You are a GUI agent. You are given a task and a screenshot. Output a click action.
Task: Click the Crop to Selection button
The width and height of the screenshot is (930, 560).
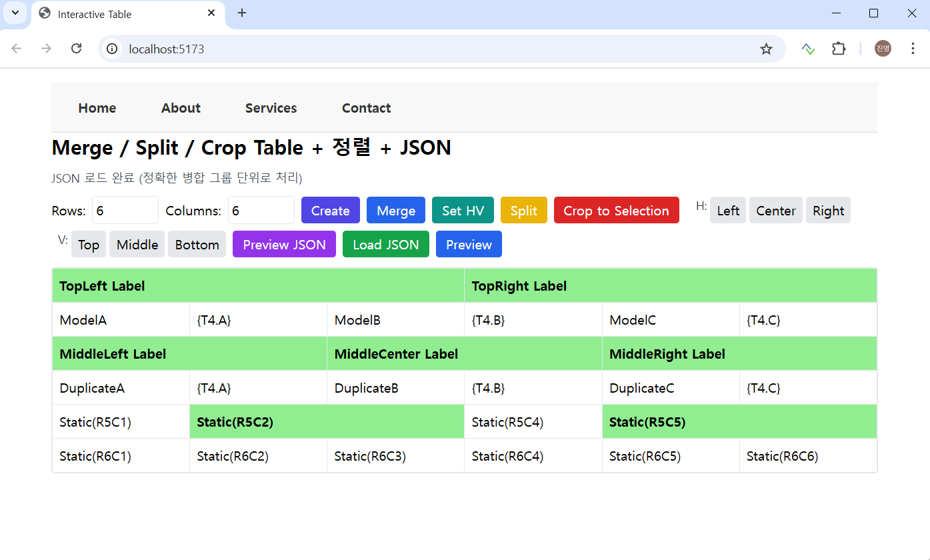tap(616, 211)
